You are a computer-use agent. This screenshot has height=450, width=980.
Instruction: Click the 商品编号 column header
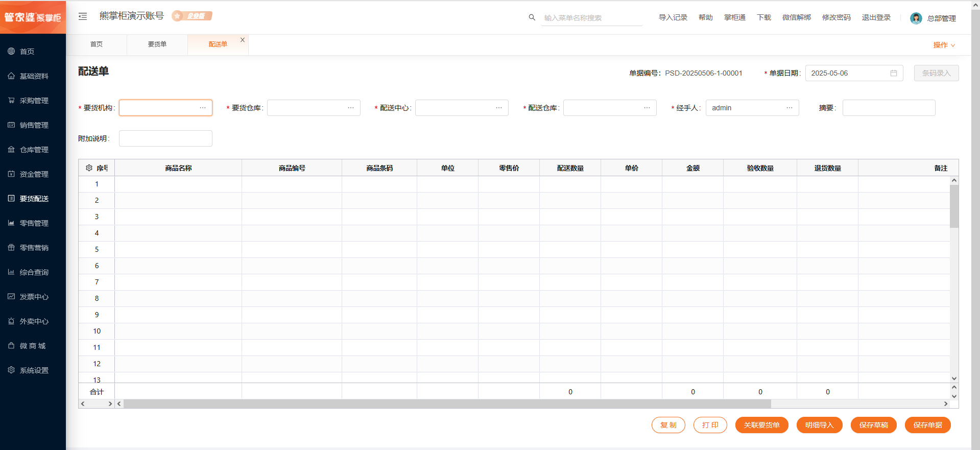tap(292, 168)
